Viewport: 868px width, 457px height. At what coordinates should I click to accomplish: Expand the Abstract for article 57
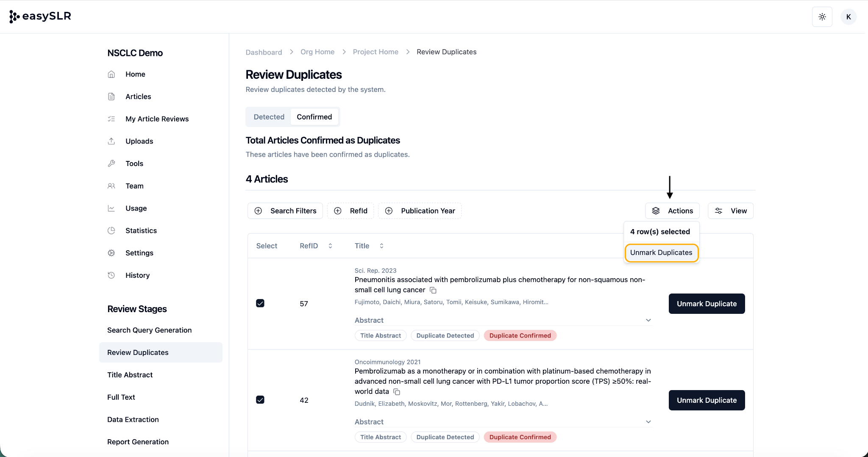pos(648,320)
